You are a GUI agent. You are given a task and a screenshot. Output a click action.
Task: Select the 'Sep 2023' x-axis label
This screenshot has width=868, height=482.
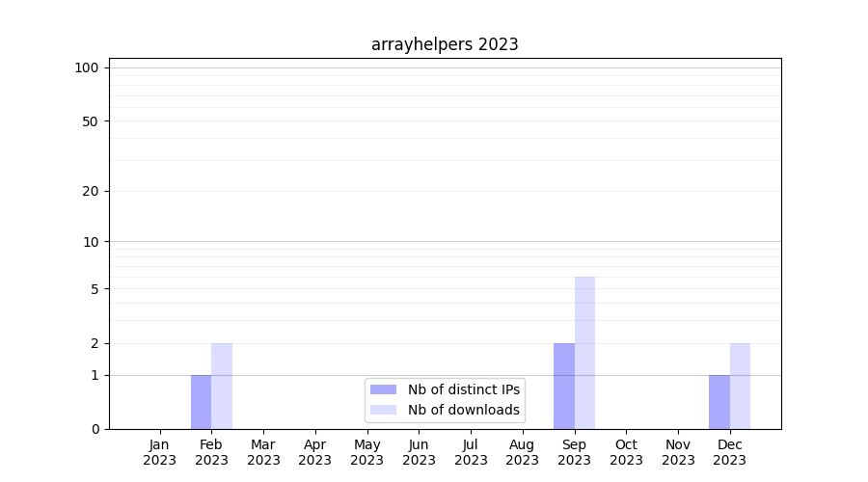[574, 452]
